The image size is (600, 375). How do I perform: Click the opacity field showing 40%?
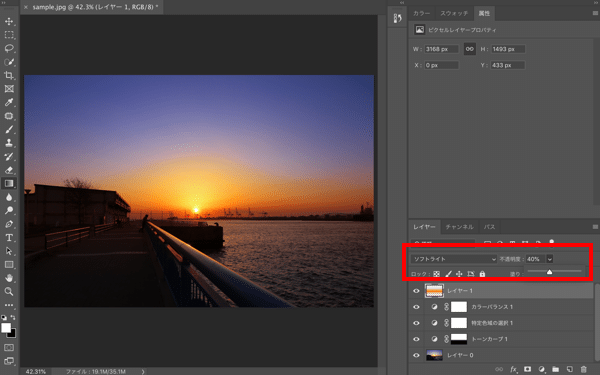click(x=535, y=259)
